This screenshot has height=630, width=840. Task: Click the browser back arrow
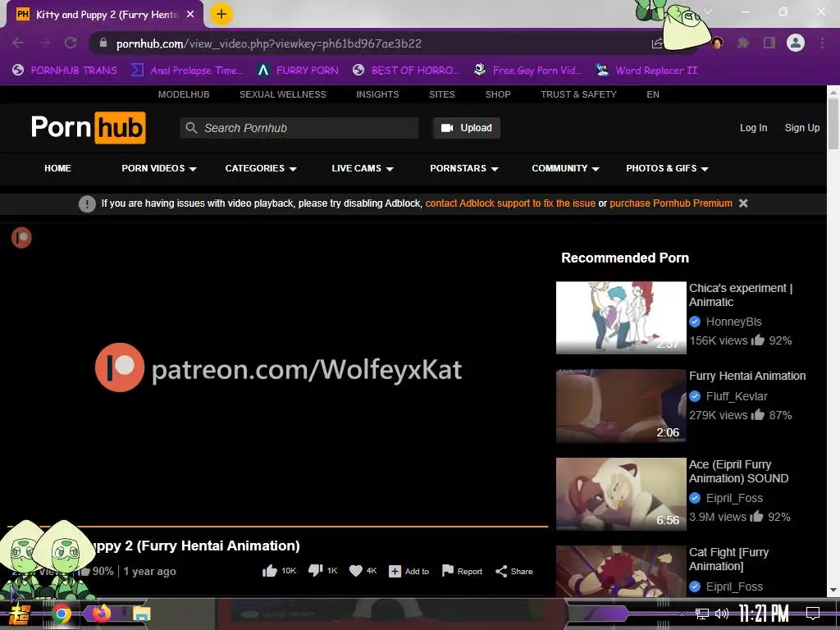(x=18, y=43)
